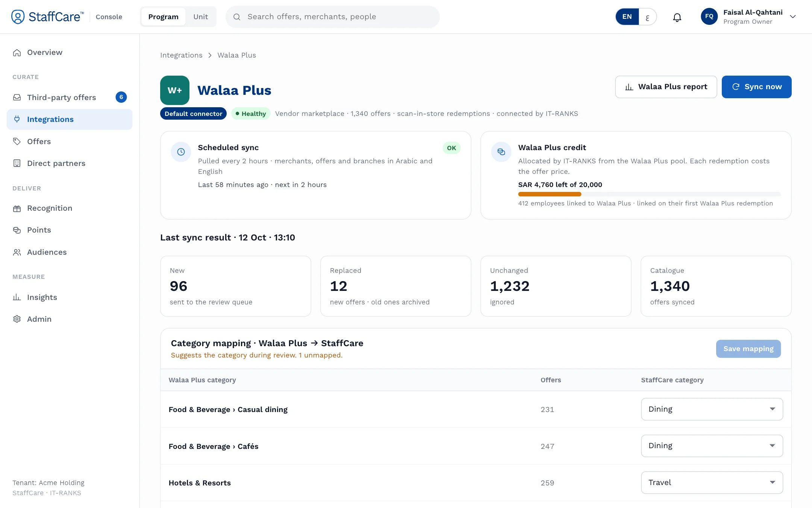Click the Admin gear icon
Viewport: 812px width, 508px height.
tap(17, 319)
